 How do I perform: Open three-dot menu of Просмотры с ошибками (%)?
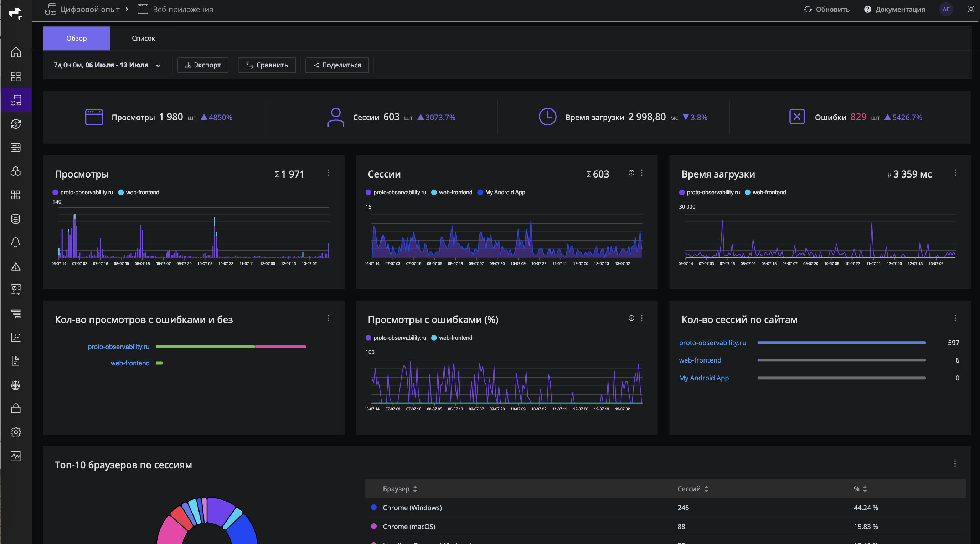tap(642, 318)
